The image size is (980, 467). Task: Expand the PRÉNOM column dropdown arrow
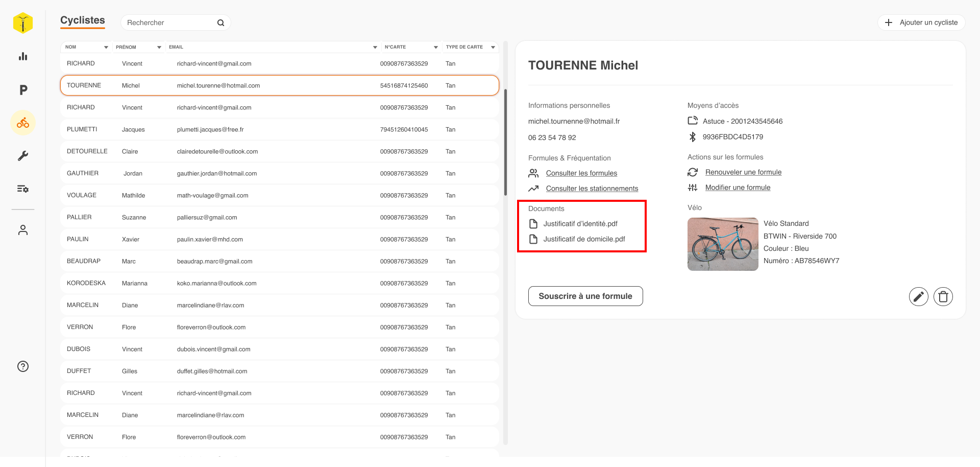tap(159, 48)
